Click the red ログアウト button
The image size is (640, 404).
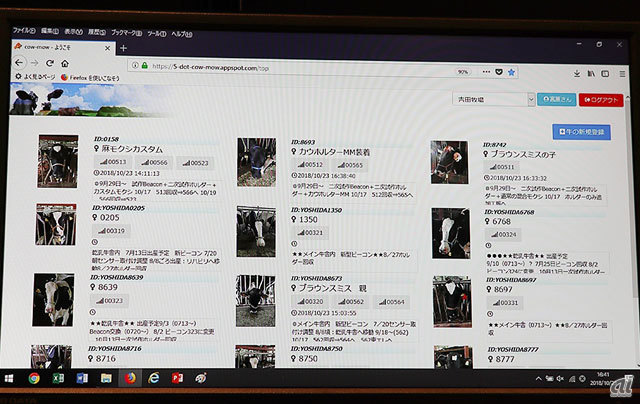pyautogui.click(x=601, y=100)
